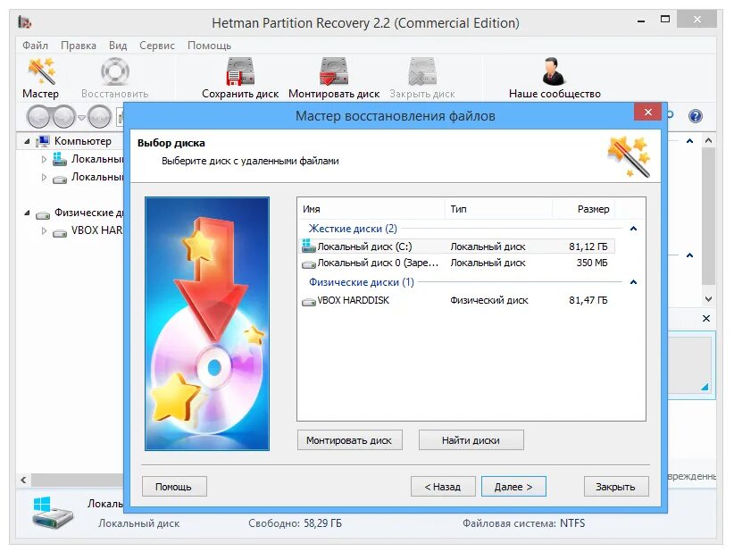Click the 81,47 ГБ size cell
Viewport: 734px width, 560px height.
pos(588,300)
